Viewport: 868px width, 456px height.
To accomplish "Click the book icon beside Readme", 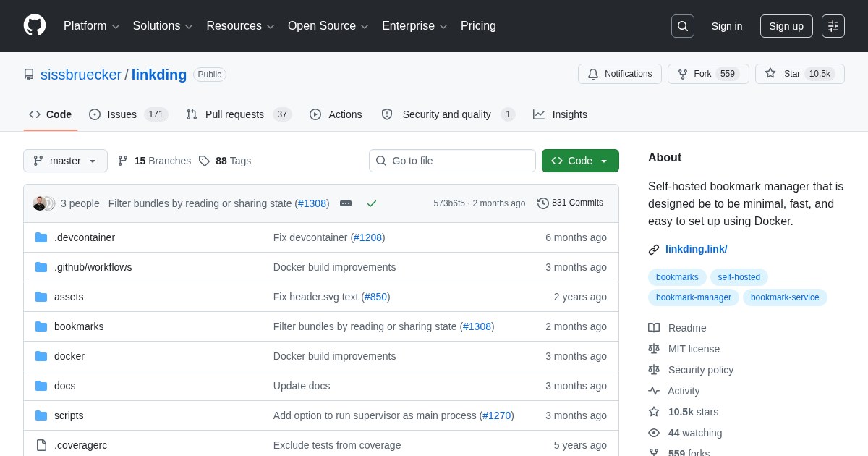I will point(654,328).
